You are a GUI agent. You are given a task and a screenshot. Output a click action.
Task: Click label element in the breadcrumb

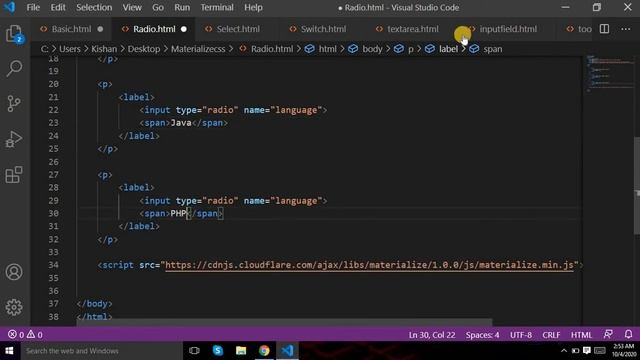coord(448,49)
